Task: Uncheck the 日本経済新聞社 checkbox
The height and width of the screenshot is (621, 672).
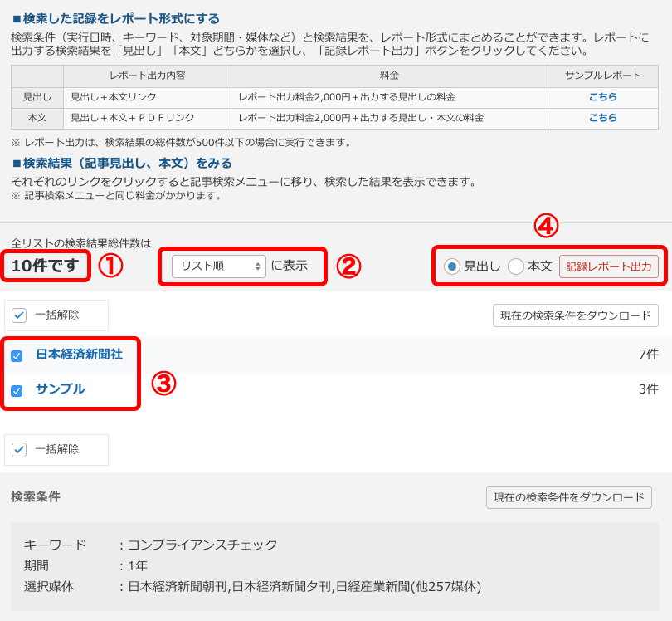Action: [x=17, y=355]
